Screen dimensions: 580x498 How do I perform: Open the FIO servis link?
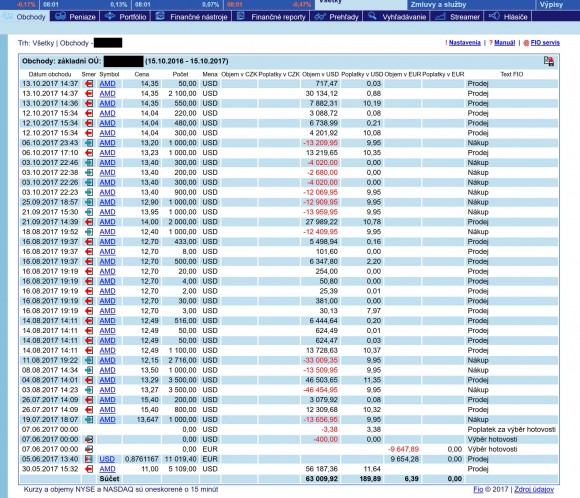pyautogui.click(x=545, y=43)
